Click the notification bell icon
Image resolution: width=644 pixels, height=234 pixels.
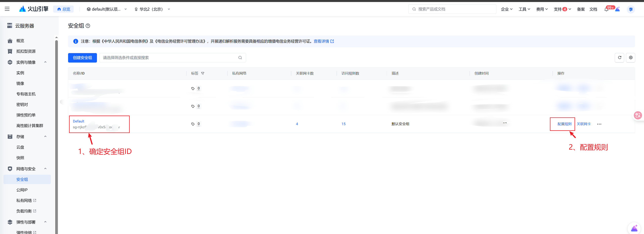click(x=606, y=10)
